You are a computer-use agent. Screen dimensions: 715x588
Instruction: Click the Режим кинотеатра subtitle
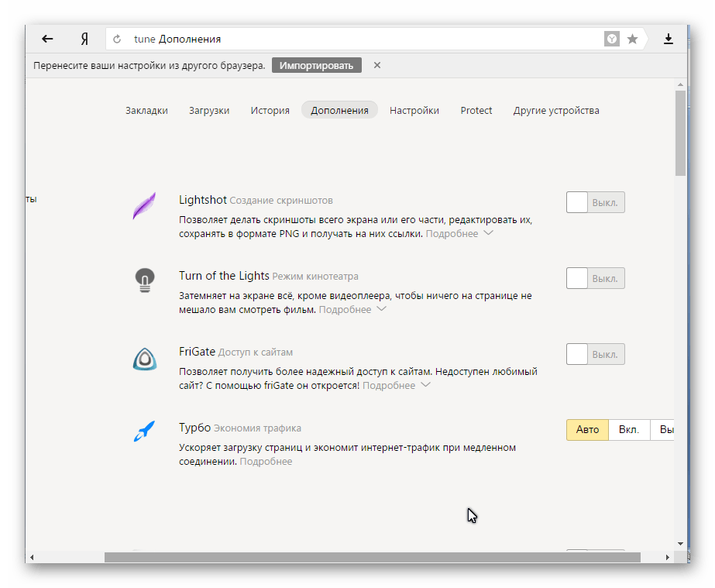point(315,277)
